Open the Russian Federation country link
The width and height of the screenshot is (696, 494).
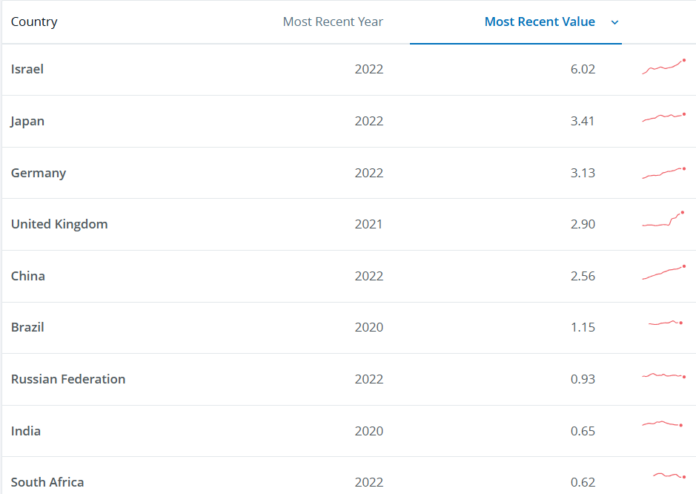click(68, 379)
